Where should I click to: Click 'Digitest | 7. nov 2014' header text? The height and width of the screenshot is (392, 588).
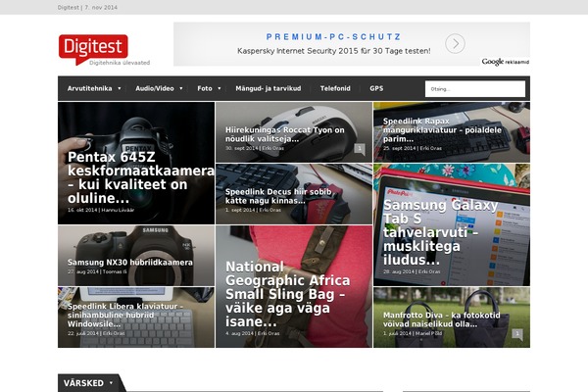pyautogui.click(x=87, y=7)
